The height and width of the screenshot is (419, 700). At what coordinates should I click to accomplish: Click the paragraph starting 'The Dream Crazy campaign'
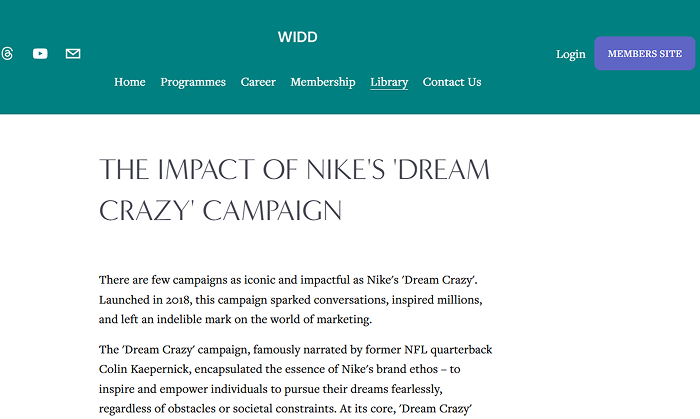(x=295, y=380)
